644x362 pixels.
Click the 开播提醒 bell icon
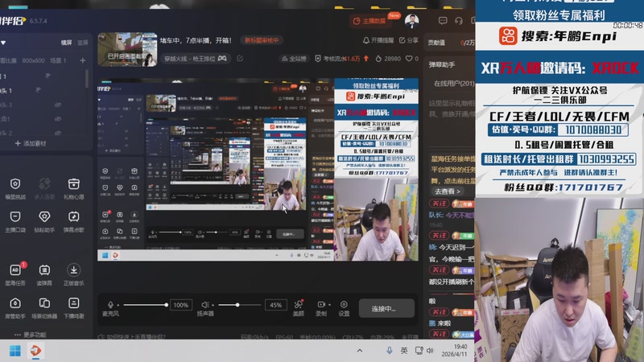pos(366,40)
